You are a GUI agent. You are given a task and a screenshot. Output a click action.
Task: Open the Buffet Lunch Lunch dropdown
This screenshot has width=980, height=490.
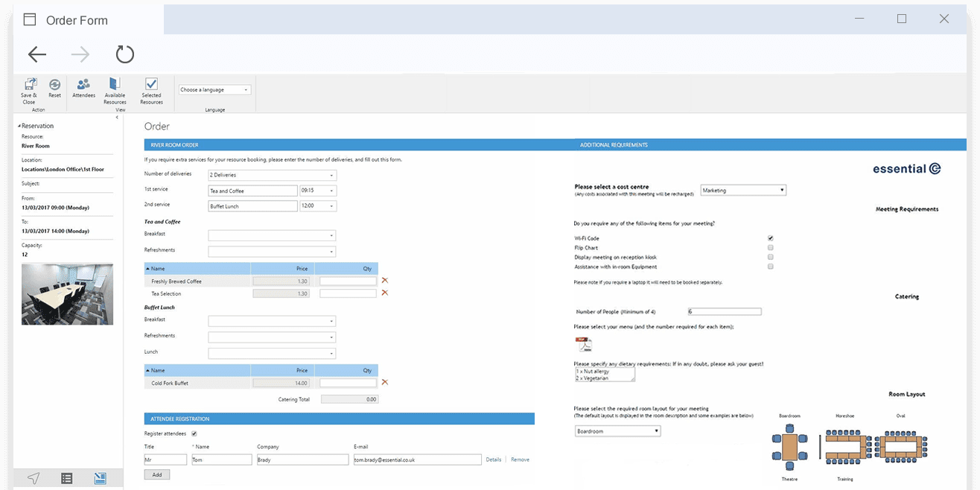[272, 353]
